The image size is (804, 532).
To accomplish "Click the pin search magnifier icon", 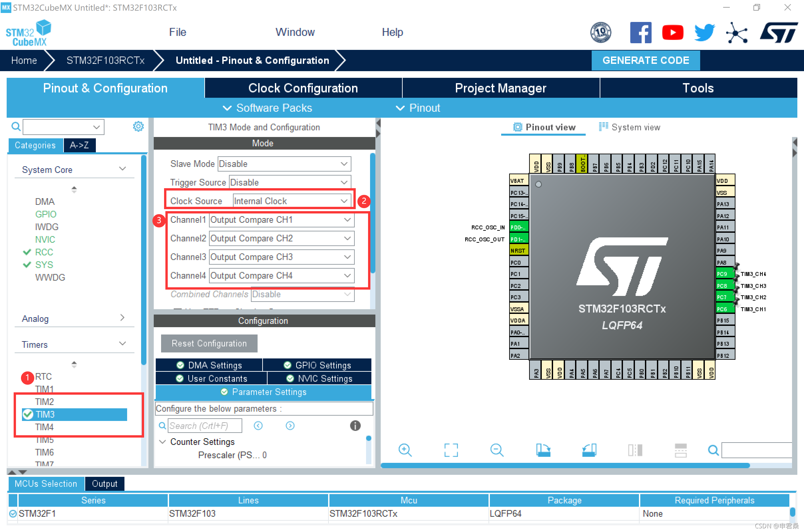I will 713,451.
